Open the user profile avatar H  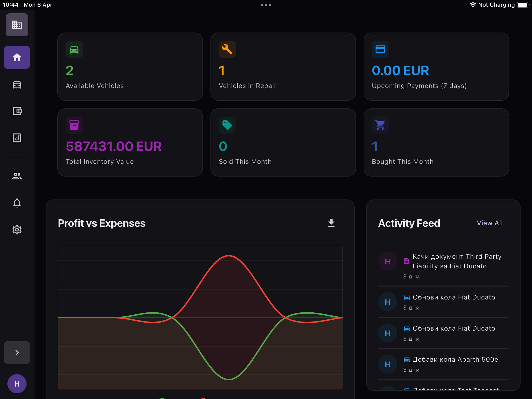tap(17, 384)
